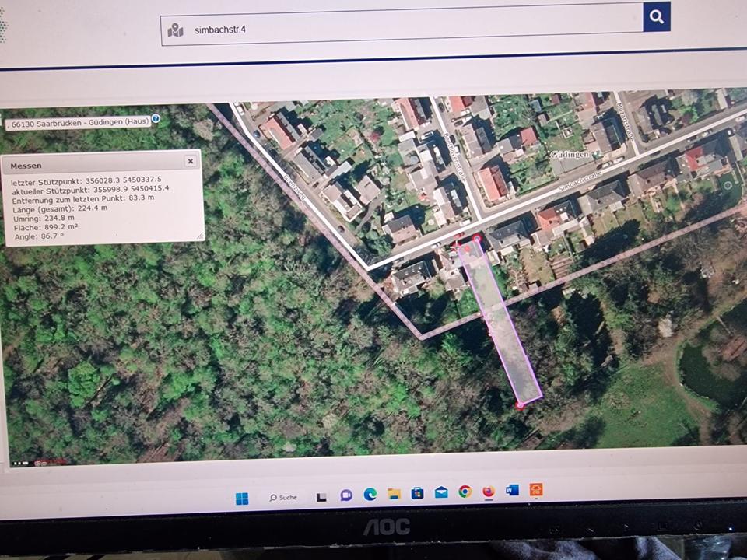Click the red endpoint marker of the measurement
Viewport: 747px width, 560px height.
pos(520,404)
